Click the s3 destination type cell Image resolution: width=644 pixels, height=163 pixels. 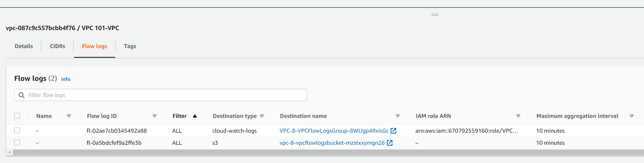click(x=215, y=143)
